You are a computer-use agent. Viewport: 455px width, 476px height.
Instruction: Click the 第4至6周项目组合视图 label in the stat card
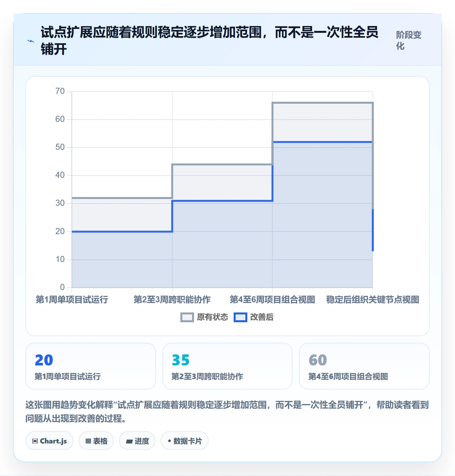coord(348,377)
